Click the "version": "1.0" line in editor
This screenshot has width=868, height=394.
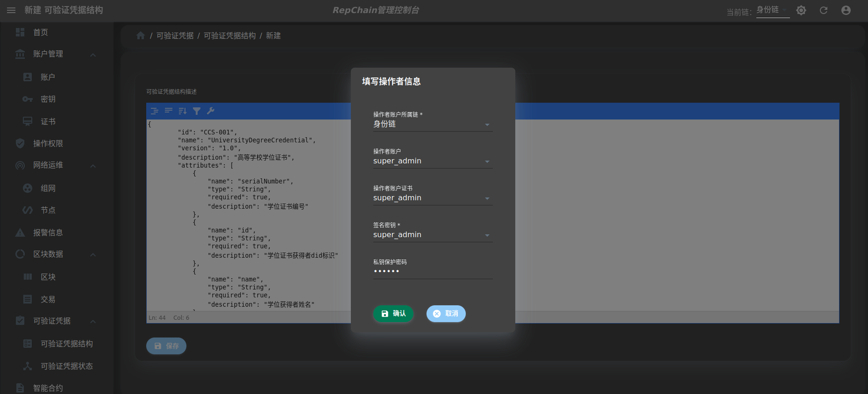(209, 148)
